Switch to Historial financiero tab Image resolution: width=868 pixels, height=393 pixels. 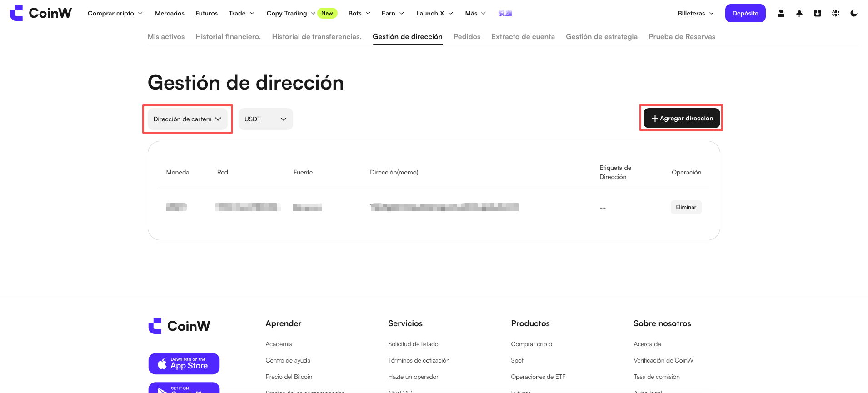228,37
